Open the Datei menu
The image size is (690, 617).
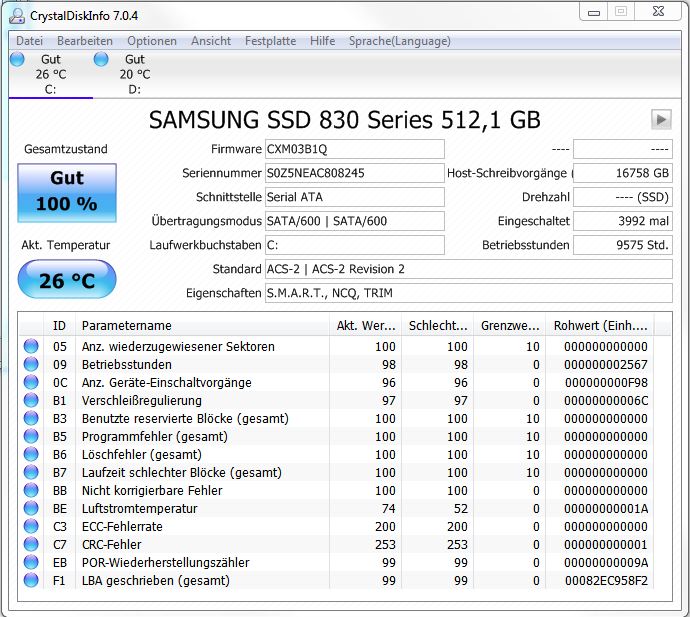coord(29,41)
